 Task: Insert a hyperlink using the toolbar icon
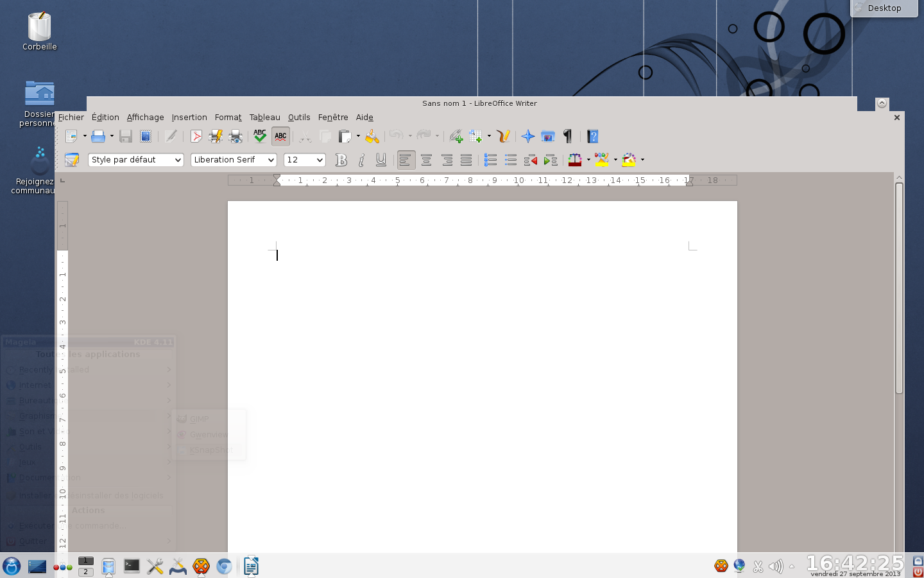pos(456,136)
